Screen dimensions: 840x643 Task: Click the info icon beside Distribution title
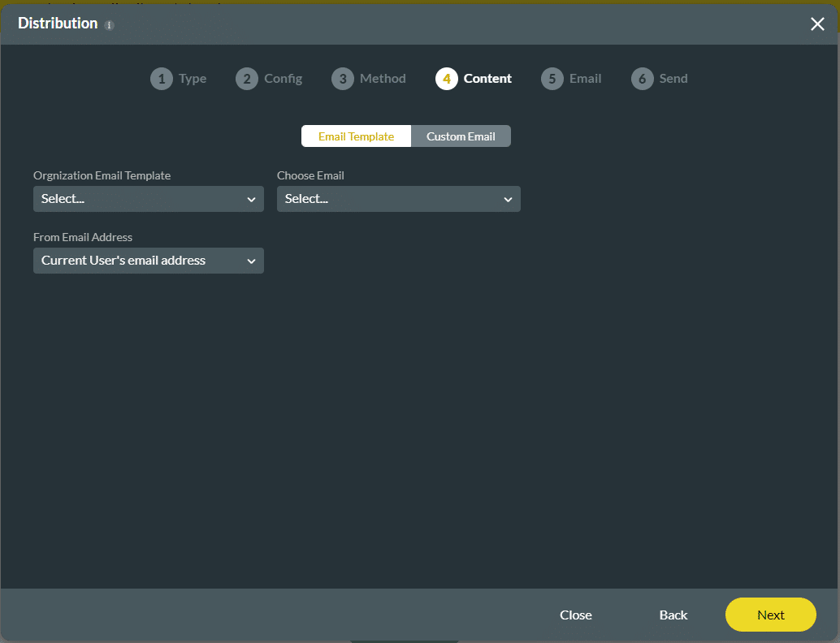click(110, 25)
